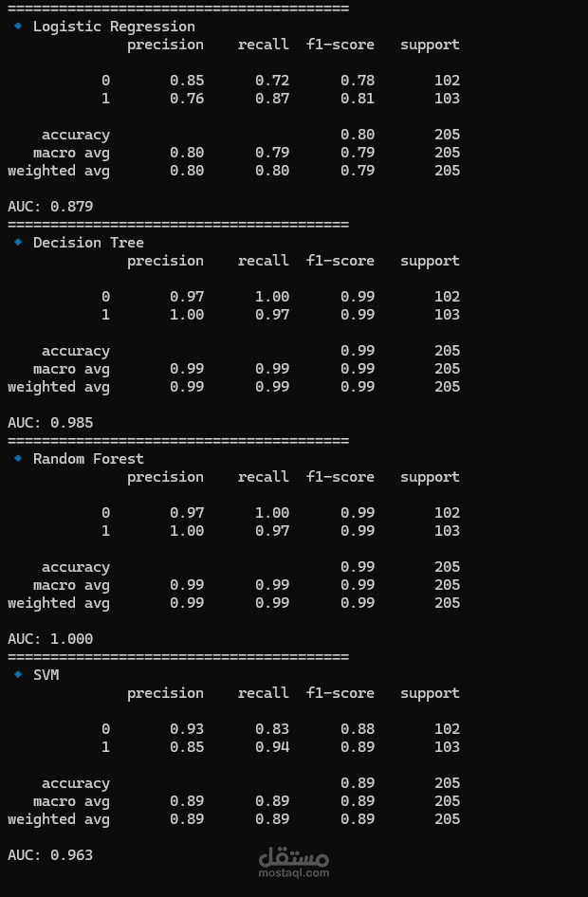Click the SVM heading text
Screen dimensions: 588x897
[x=46, y=675]
